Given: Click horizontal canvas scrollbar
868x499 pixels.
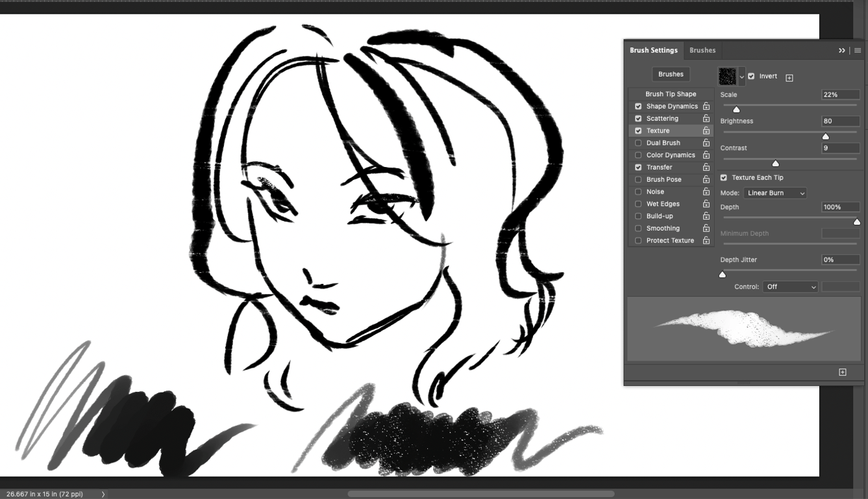Looking at the screenshot, I should (x=481, y=494).
